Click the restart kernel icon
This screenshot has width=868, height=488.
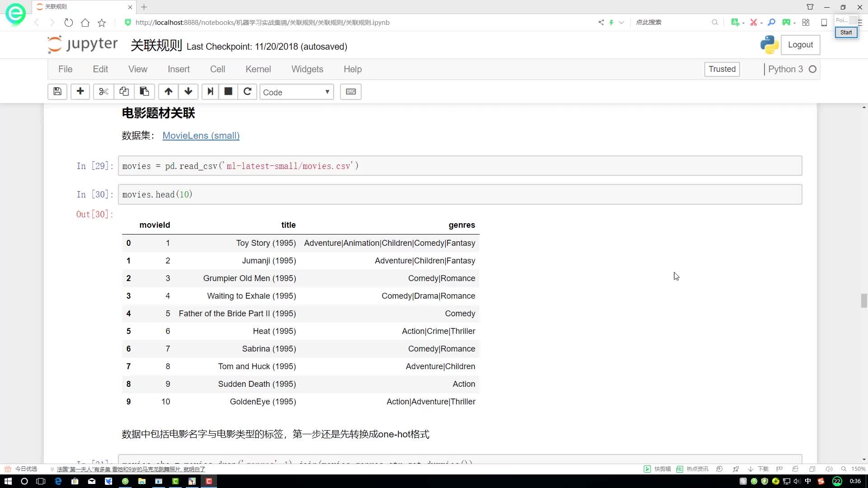[x=247, y=91]
